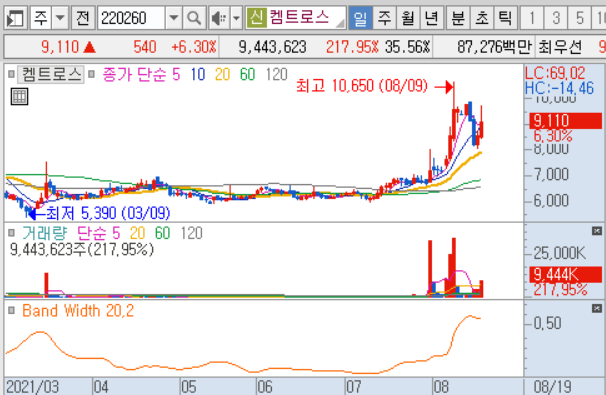Select the 초 second chart tab
Image resolution: width=606 pixels, height=395 pixels.
pyautogui.click(x=482, y=18)
